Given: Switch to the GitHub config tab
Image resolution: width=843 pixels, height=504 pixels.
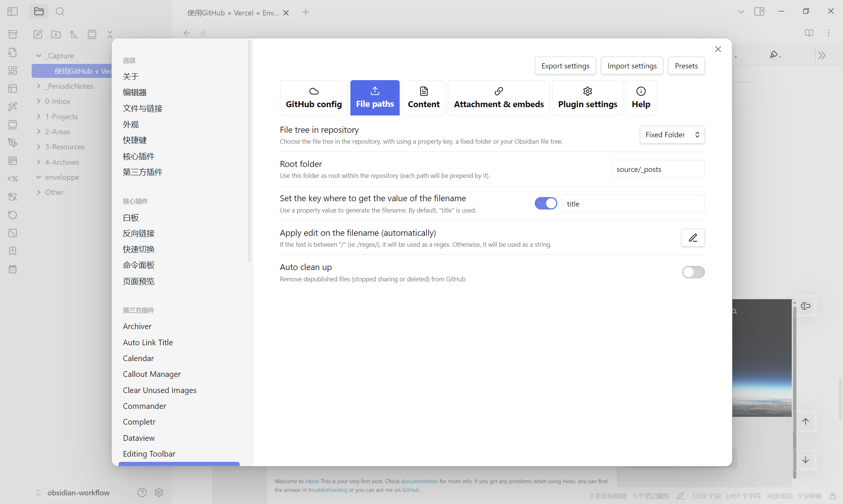Looking at the screenshot, I should [x=314, y=98].
